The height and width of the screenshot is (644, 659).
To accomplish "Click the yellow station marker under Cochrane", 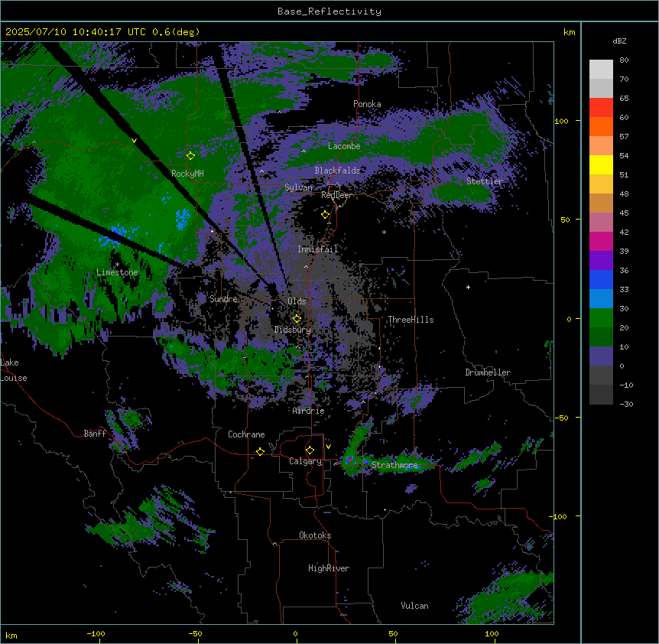I will [260, 451].
